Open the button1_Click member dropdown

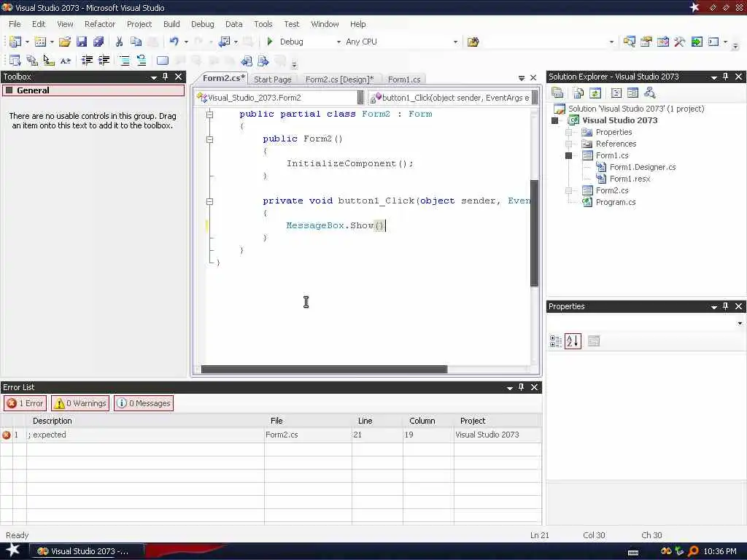coord(535,98)
